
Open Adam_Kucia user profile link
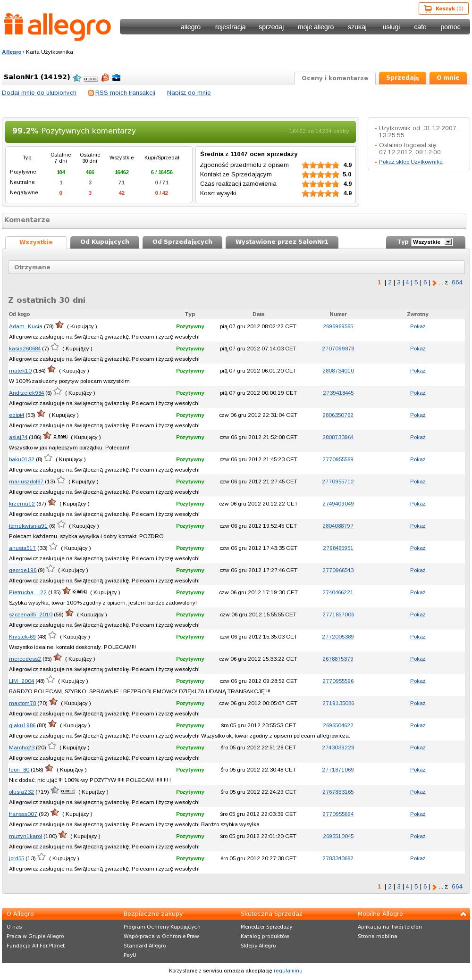[x=25, y=326]
